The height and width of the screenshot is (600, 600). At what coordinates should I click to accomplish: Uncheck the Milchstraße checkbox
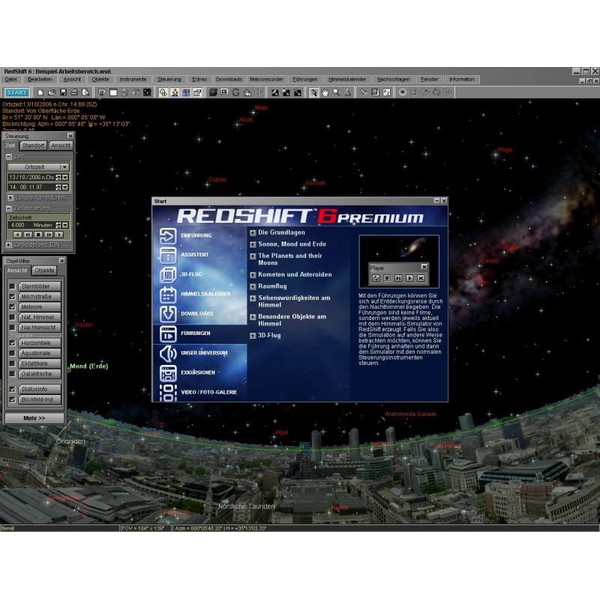[x=12, y=297]
